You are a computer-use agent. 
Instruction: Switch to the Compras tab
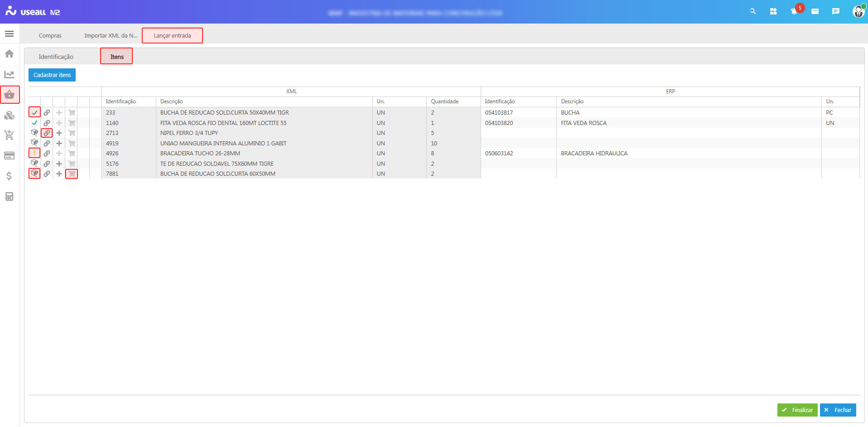(x=50, y=36)
